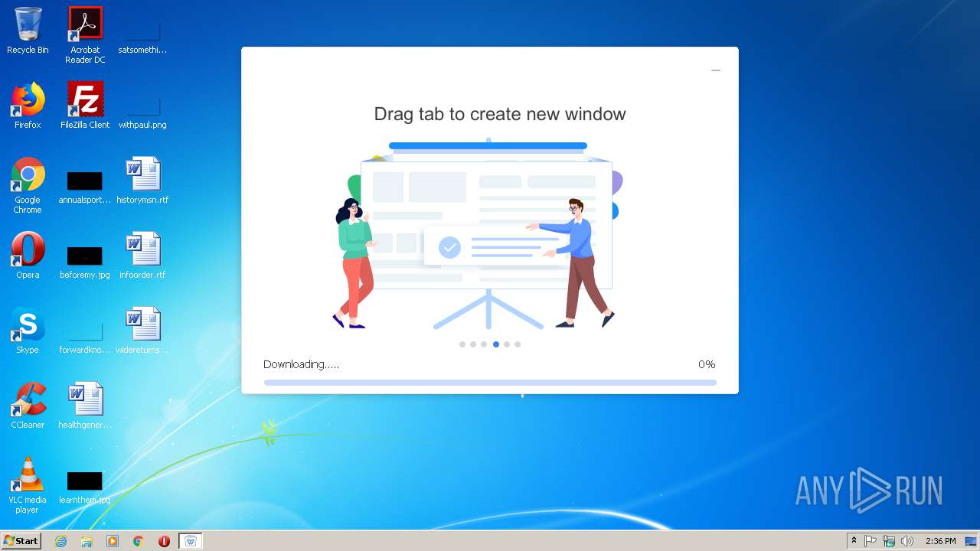Click the download progress bar

coord(490,382)
